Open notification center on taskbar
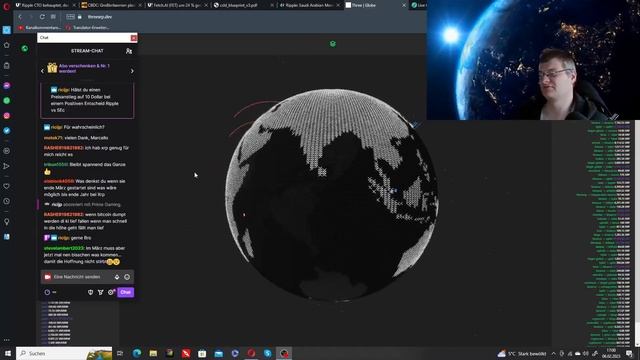 [x=629, y=353]
